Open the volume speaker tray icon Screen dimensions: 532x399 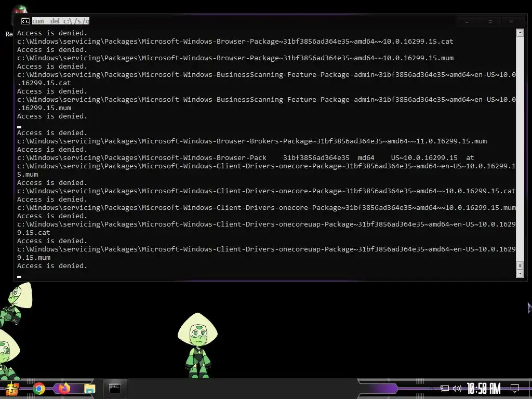tap(457, 389)
